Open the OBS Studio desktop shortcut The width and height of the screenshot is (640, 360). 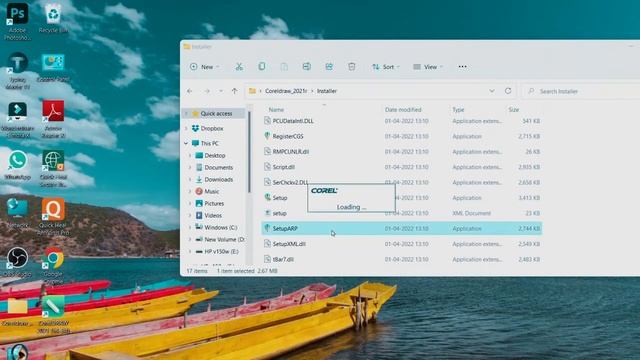click(x=18, y=262)
